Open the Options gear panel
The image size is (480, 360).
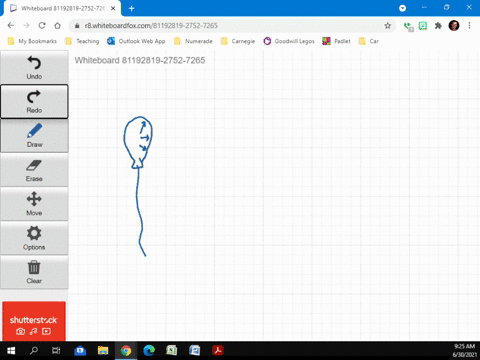click(x=34, y=238)
